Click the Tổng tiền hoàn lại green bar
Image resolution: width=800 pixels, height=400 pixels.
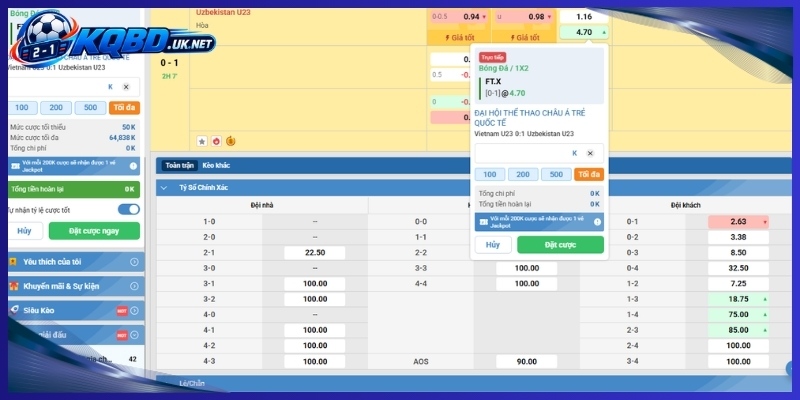pyautogui.click(x=73, y=189)
